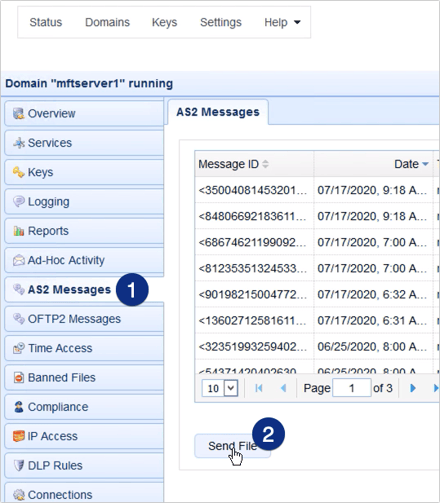Select the Keys key icon in sidebar
Screen dimensions: 440x503
pos(19,172)
